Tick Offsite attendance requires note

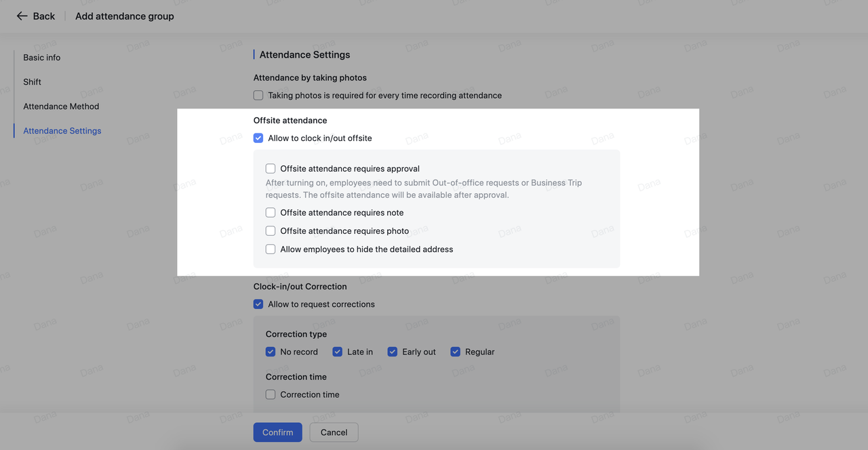[x=271, y=213]
